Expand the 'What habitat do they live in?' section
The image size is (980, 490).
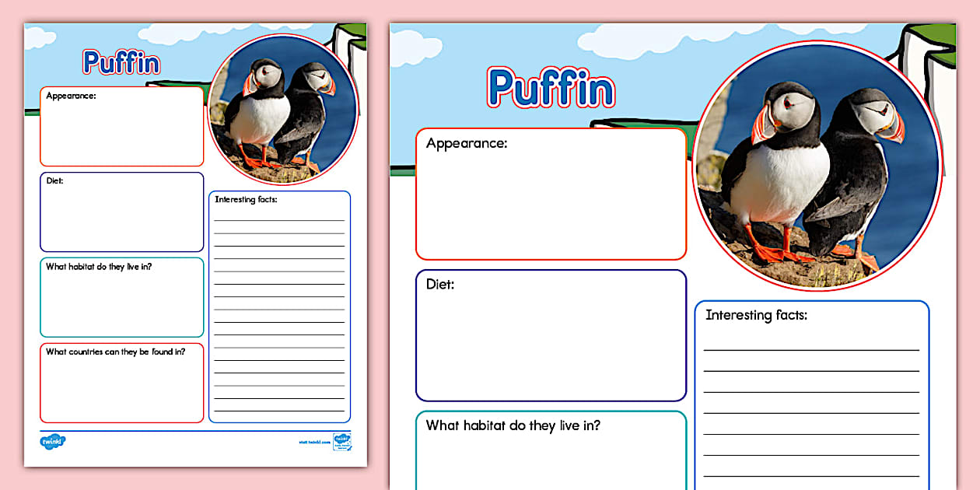click(121, 297)
